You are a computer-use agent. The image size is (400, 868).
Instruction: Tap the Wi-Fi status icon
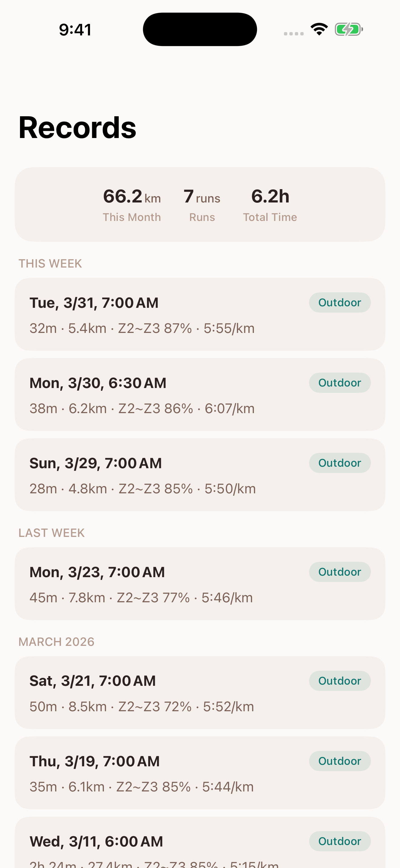(x=319, y=29)
